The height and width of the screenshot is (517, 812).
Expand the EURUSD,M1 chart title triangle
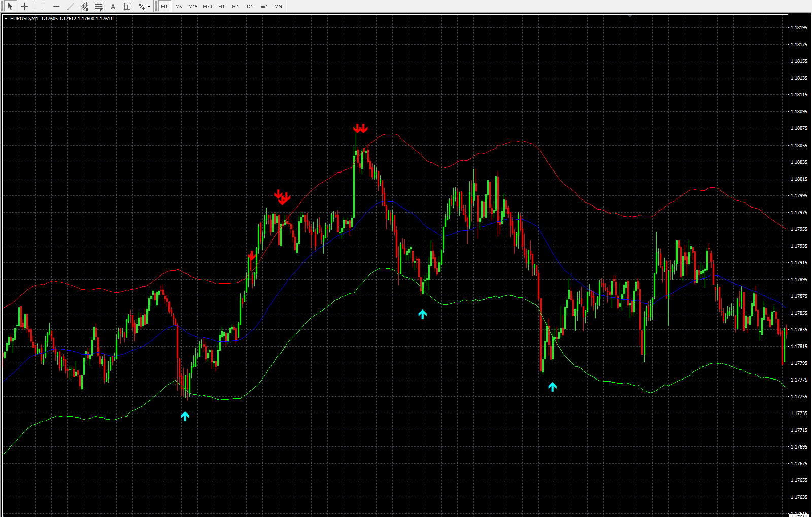click(6, 19)
